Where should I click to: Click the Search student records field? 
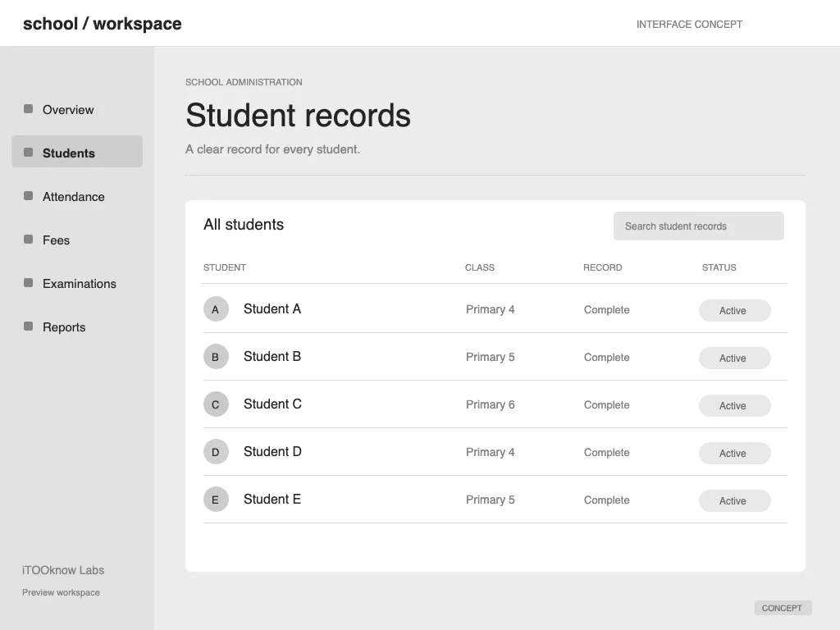(699, 226)
